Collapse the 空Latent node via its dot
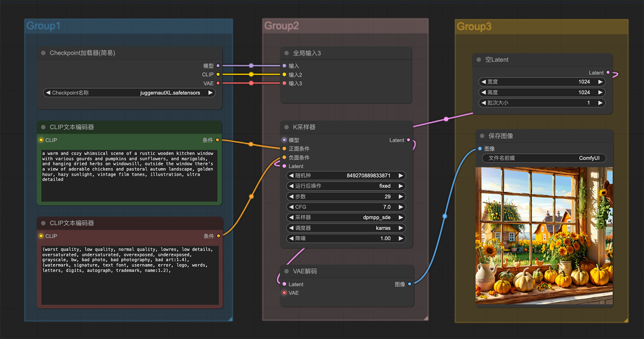This screenshot has height=339, width=644. pyautogui.click(x=479, y=60)
